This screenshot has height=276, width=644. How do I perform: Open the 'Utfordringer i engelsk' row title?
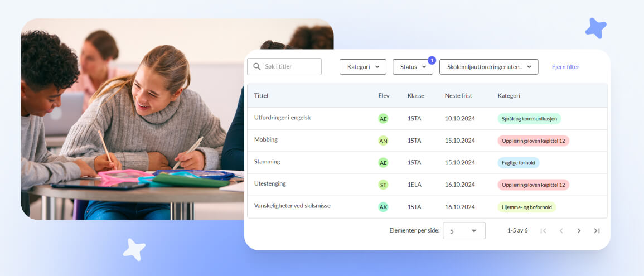(x=282, y=118)
